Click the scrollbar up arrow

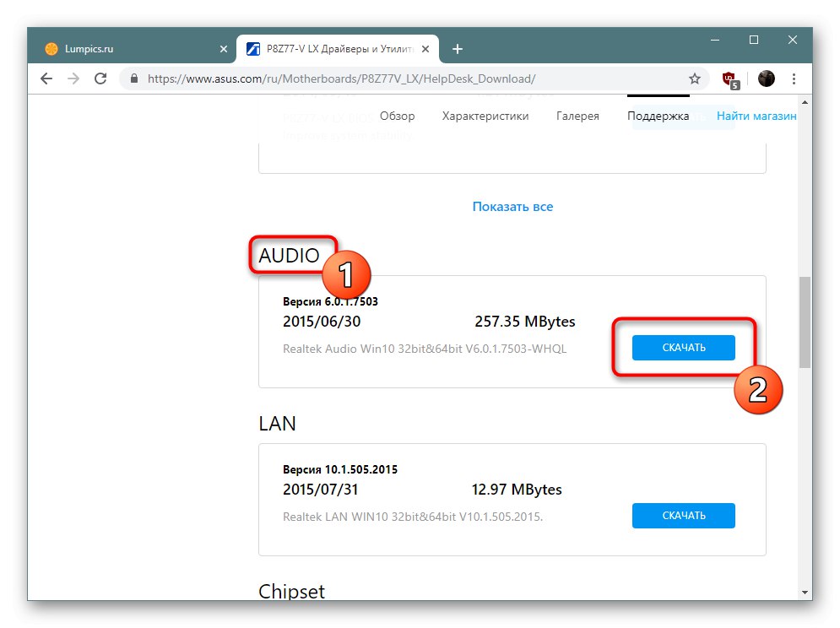point(805,102)
